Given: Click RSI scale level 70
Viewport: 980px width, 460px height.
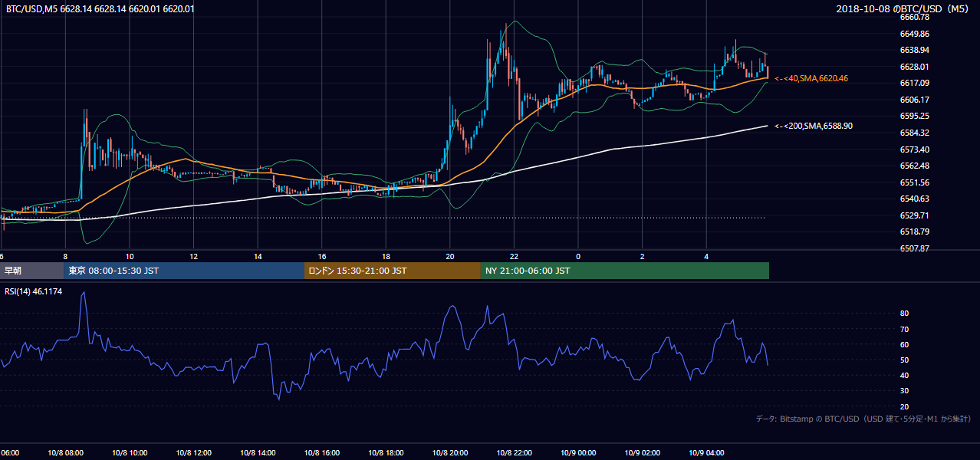Looking at the screenshot, I should tap(905, 329).
